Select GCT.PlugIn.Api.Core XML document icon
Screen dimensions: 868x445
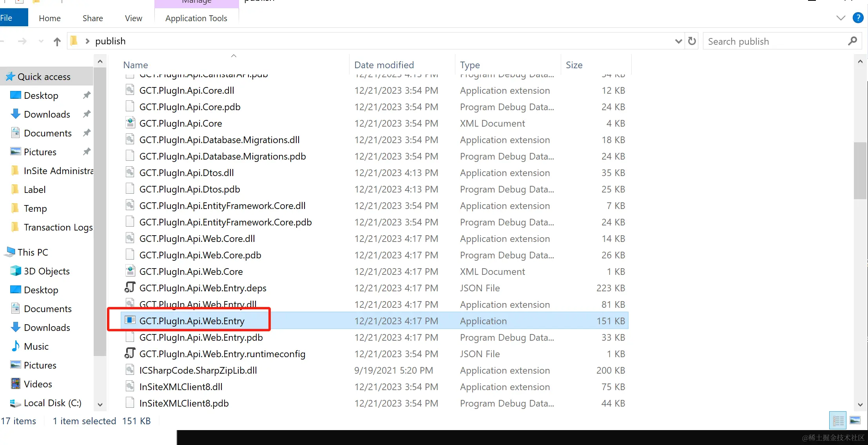click(x=130, y=123)
